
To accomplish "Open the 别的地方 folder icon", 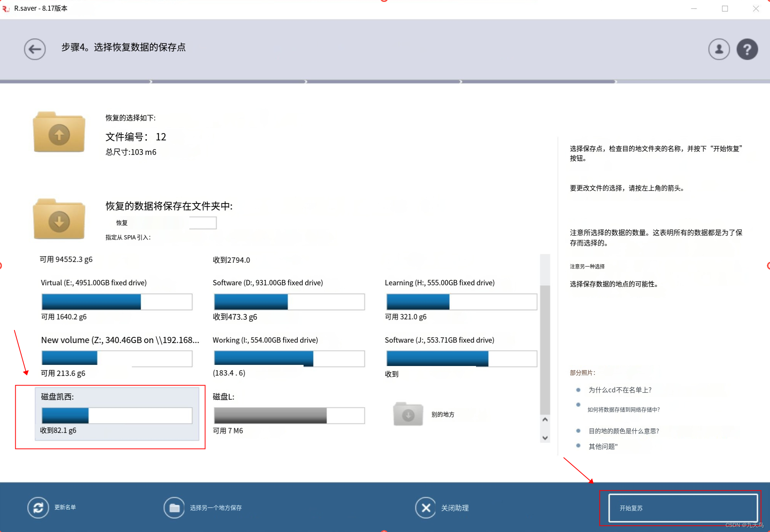I will tap(408, 414).
